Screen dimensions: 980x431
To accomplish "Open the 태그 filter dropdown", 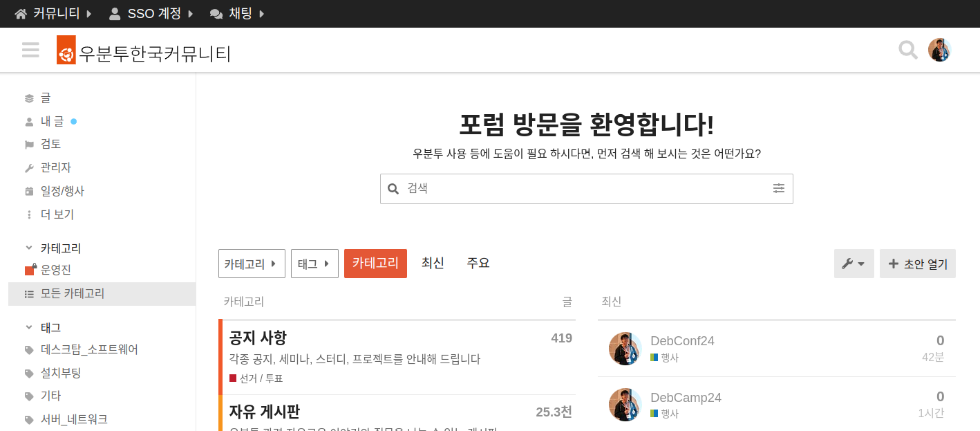I will tap(314, 264).
